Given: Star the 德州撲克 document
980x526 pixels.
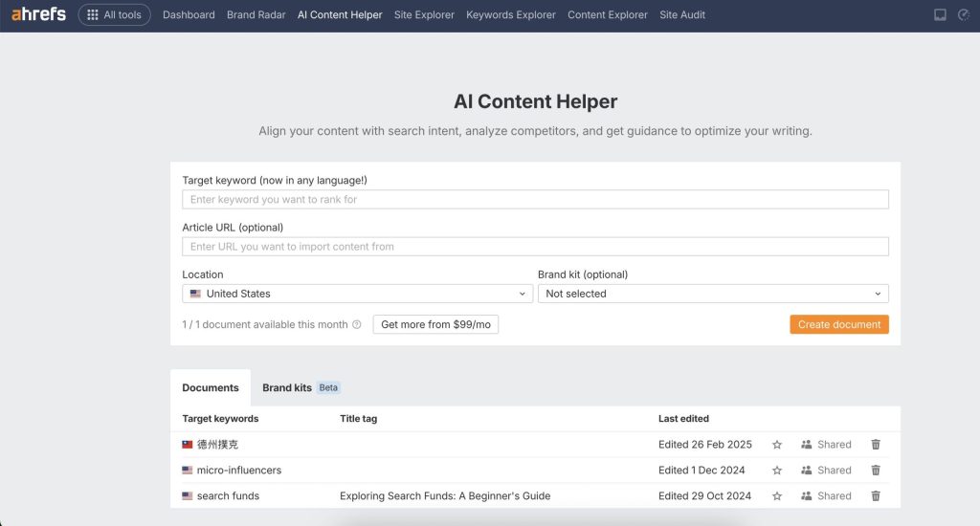Looking at the screenshot, I should pos(777,445).
